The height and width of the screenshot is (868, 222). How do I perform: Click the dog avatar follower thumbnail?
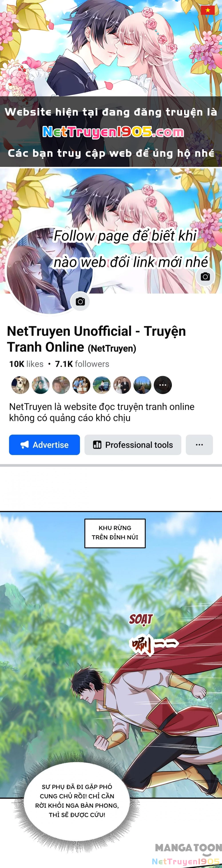(x=20, y=385)
